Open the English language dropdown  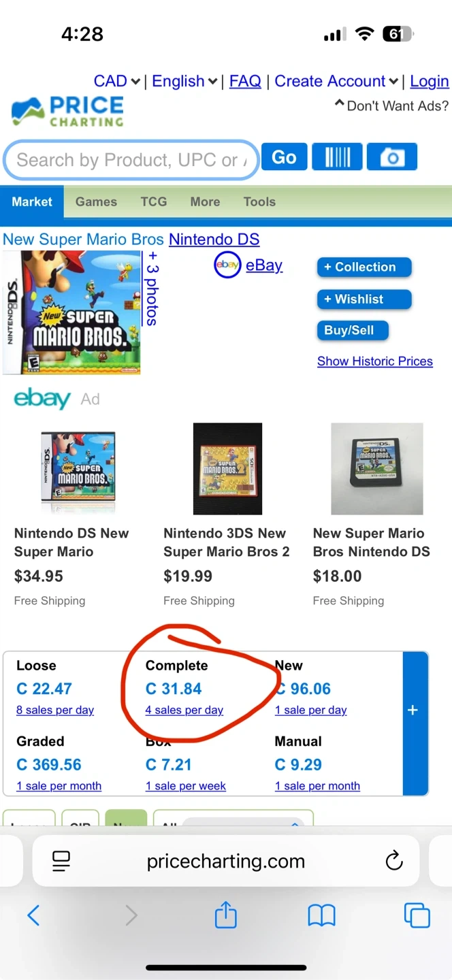pos(184,82)
